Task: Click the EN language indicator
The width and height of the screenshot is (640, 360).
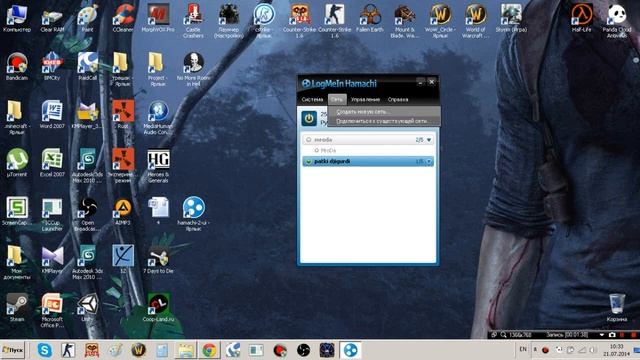Action: [x=523, y=349]
